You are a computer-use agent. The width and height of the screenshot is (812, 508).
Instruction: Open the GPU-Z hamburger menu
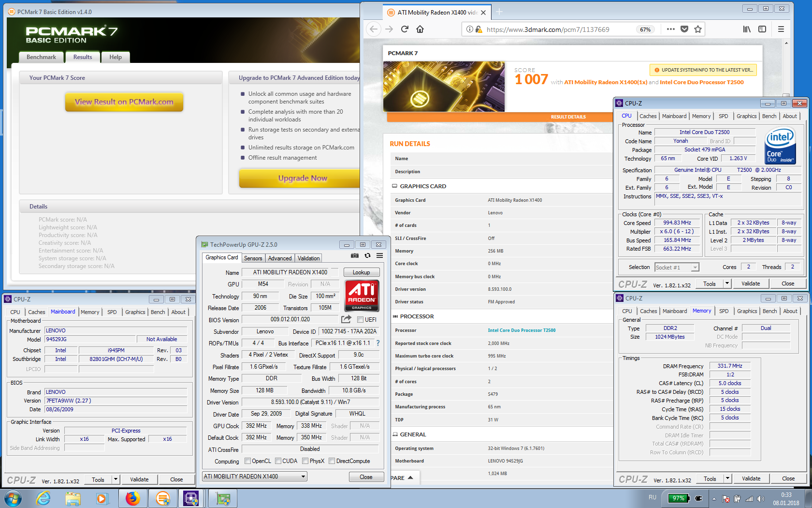click(x=380, y=255)
